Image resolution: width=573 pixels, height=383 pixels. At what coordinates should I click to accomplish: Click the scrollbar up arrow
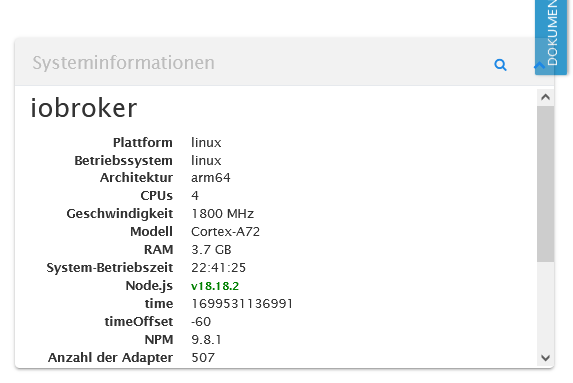[546, 97]
